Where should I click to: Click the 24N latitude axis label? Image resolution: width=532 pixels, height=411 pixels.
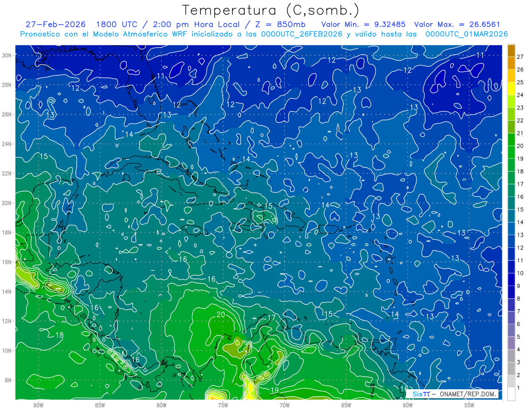tap(7, 144)
